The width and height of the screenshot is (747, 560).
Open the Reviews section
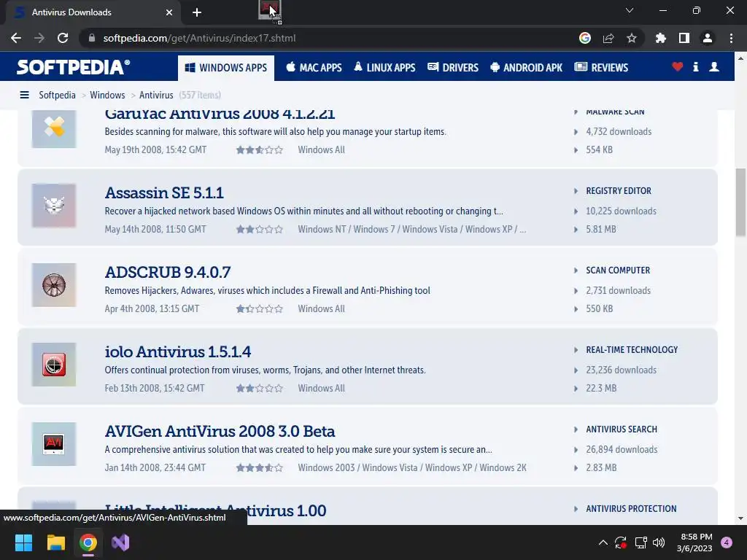coord(602,68)
